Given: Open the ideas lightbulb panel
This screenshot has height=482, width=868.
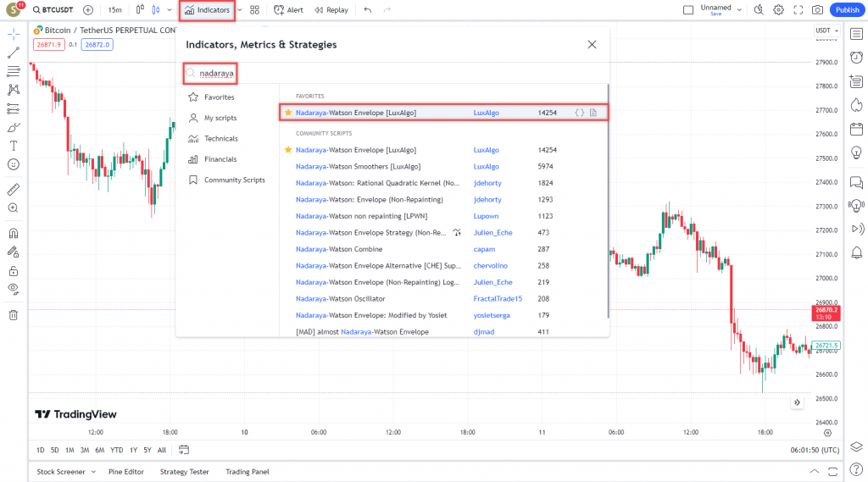Looking at the screenshot, I should click(856, 153).
